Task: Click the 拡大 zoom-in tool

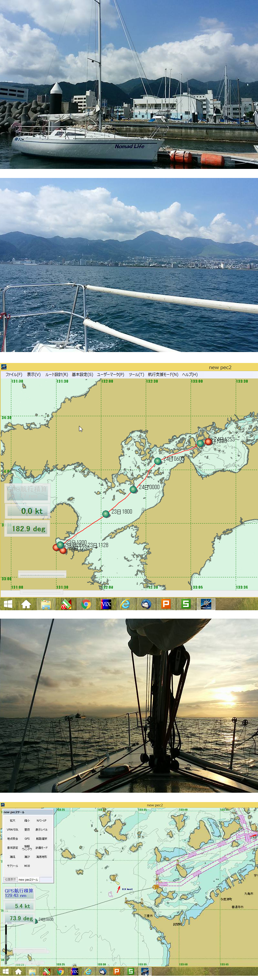Action: coord(13,821)
